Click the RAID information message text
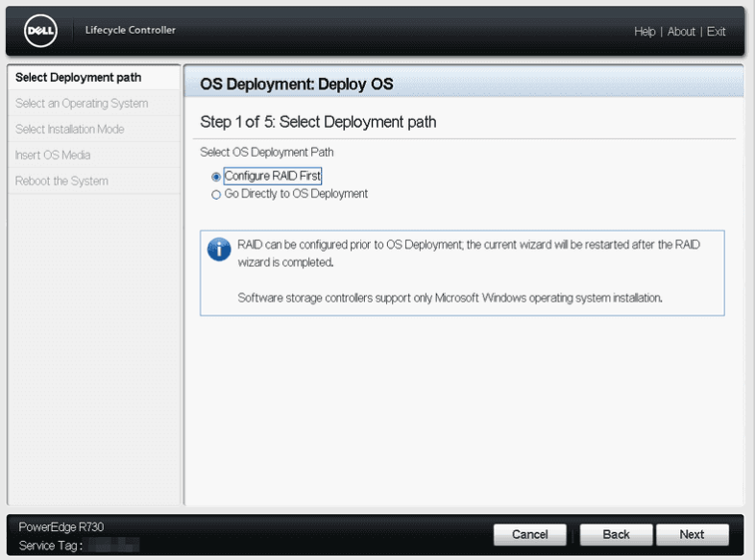Screen dimensions: 755x560 click(x=469, y=254)
